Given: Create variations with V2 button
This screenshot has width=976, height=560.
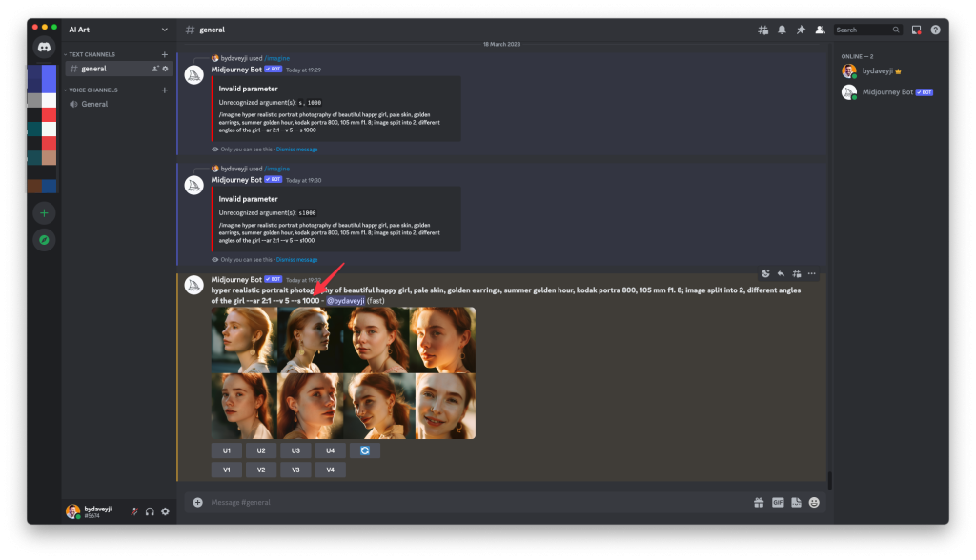Looking at the screenshot, I should [261, 470].
